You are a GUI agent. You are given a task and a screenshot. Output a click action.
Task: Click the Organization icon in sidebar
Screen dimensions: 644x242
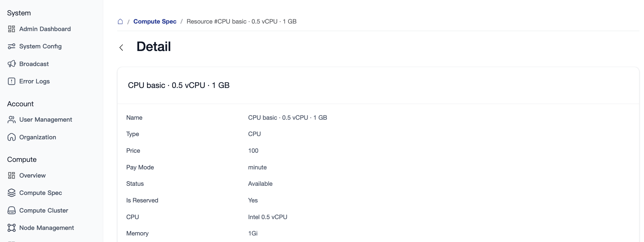(x=11, y=137)
